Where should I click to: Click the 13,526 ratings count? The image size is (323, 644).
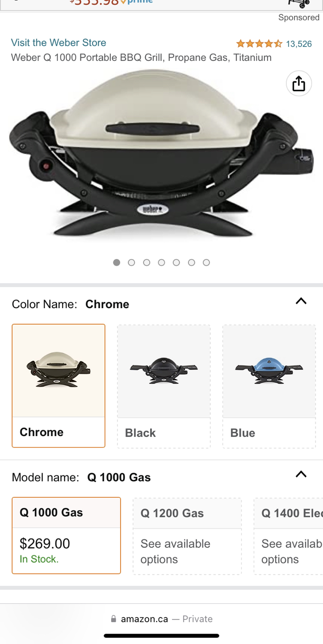[x=299, y=44]
